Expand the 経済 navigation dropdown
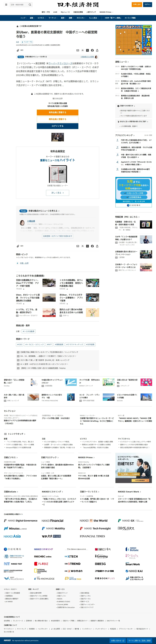 [64, 18]
